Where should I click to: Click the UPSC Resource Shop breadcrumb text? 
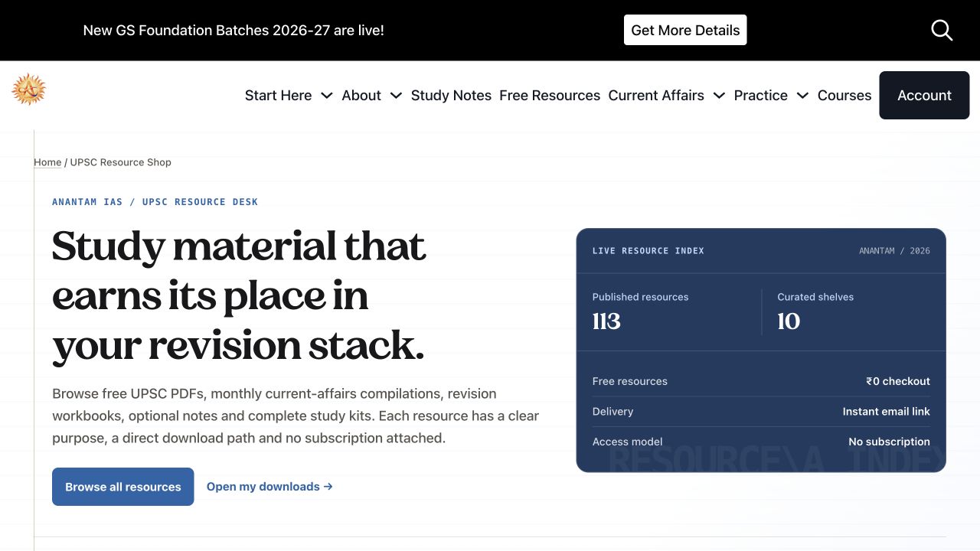point(121,162)
